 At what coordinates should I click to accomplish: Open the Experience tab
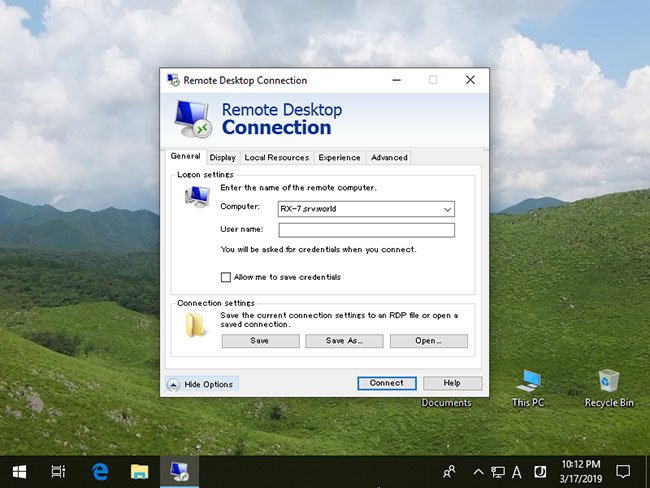(x=339, y=158)
